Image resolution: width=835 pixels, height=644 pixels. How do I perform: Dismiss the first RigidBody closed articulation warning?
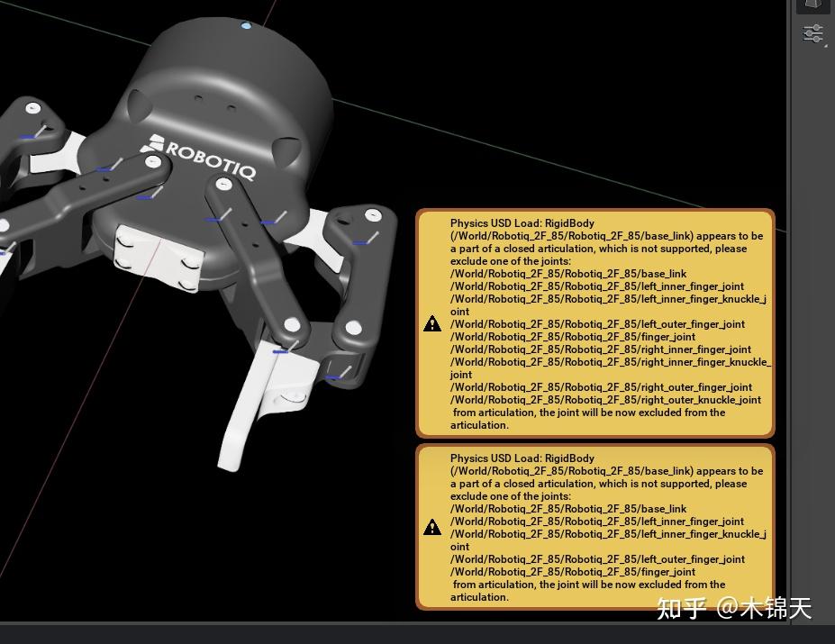tap(594, 322)
